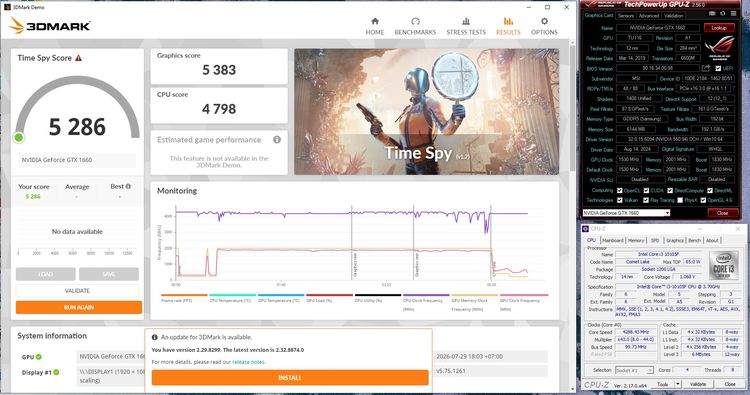This screenshot has width=750, height=395.
Task: Open the GPU selection dropdown in GPU-Z
Action: [x=626, y=213]
